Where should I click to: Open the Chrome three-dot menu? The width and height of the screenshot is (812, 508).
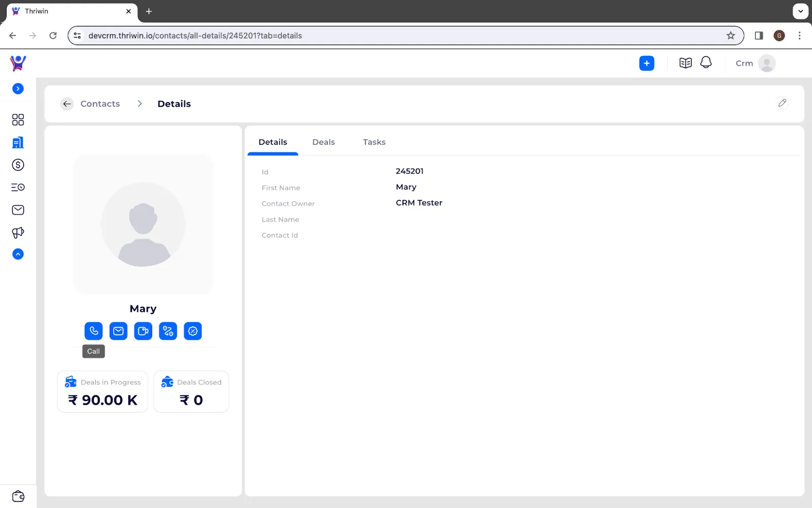click(799, 36)
